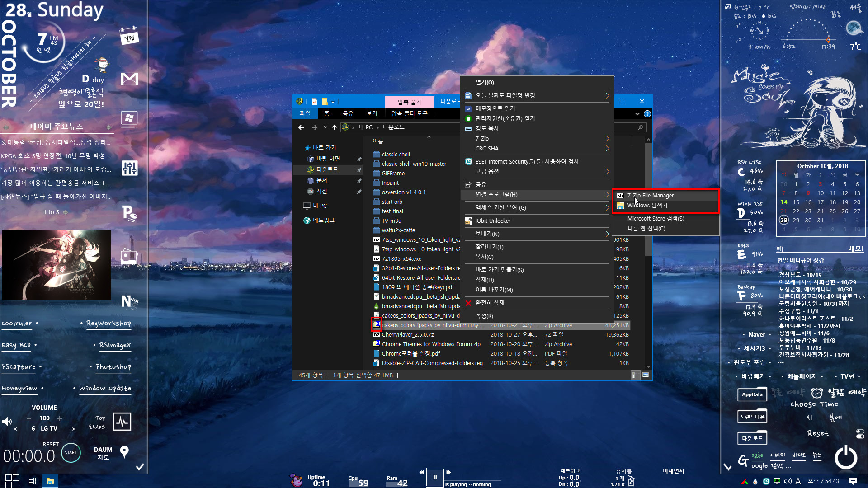
Task: Expand 고급 옵션 submenu arrow
Action: pos(607,172)
